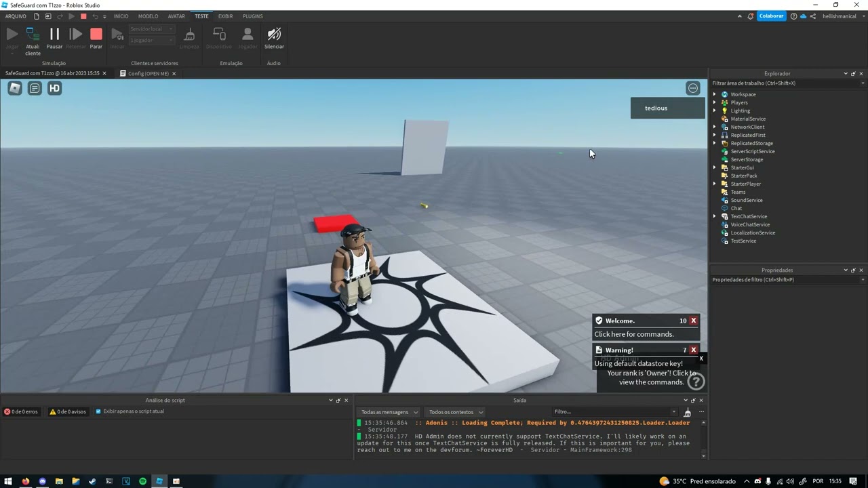
Task: Open the help question mark icon
Action: (793, 16)
